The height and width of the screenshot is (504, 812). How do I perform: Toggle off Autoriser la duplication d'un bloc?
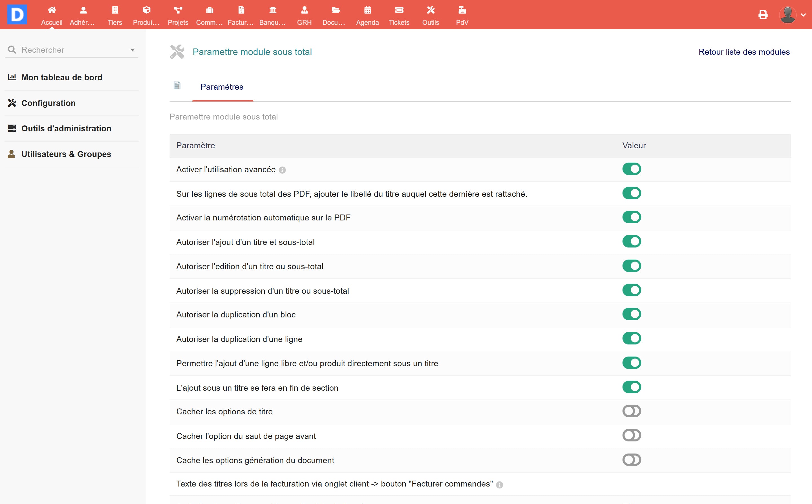[631, 314]
